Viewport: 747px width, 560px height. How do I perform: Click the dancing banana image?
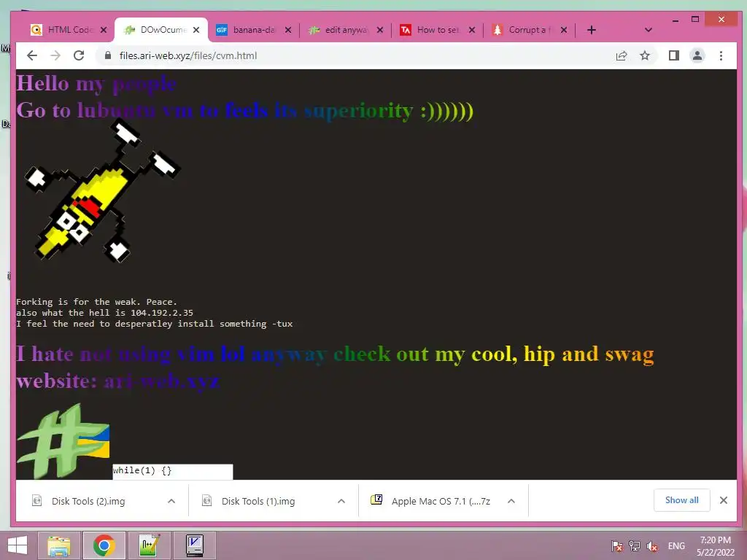[x=102, y=190]
